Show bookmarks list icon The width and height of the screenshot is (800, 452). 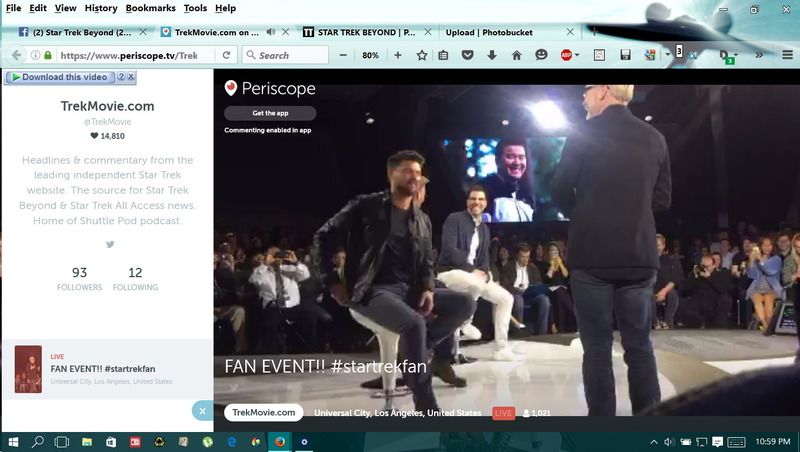[x=443, y=55]
